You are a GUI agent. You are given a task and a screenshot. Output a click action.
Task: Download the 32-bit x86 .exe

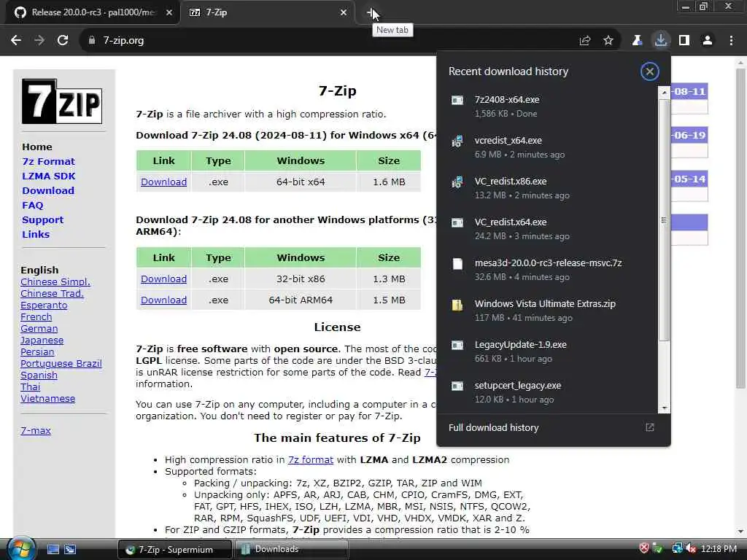[x=163, y=279]
